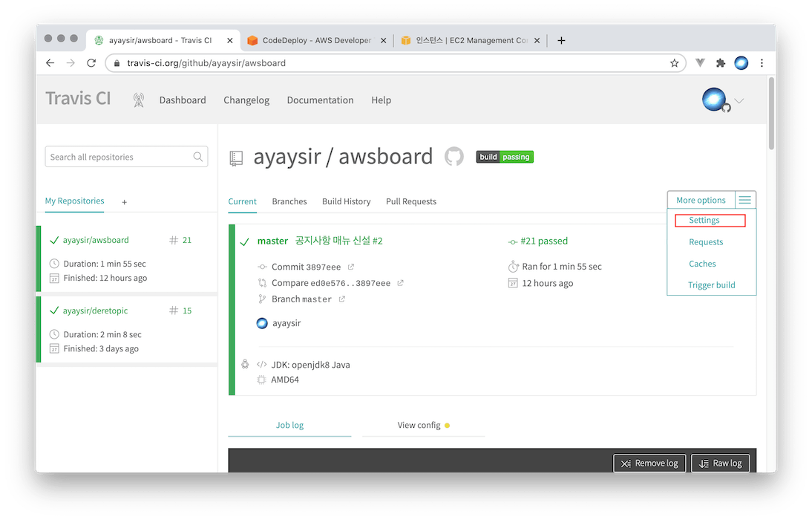Image resolution: width=812 pixels, height=520 pixels.
Task: Expand the user avatar dropdown arrow
Action: [x=739, y=101]
